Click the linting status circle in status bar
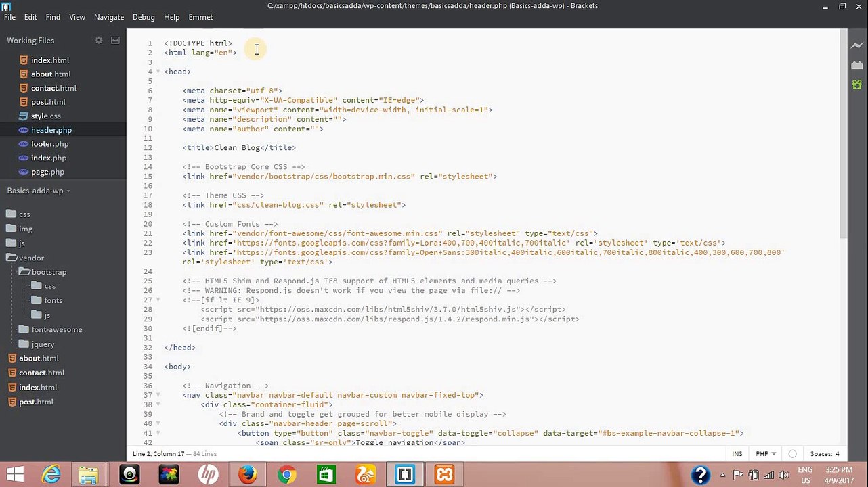The image size is (868, 487). [x=792, y=454]
